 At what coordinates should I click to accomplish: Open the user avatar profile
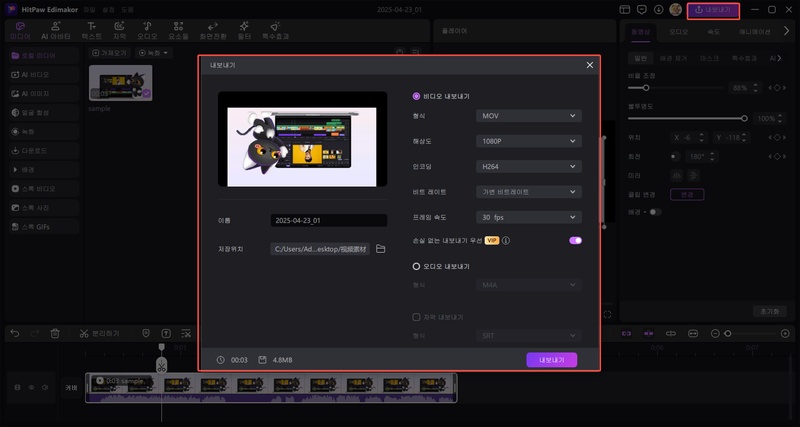(676, 10)
